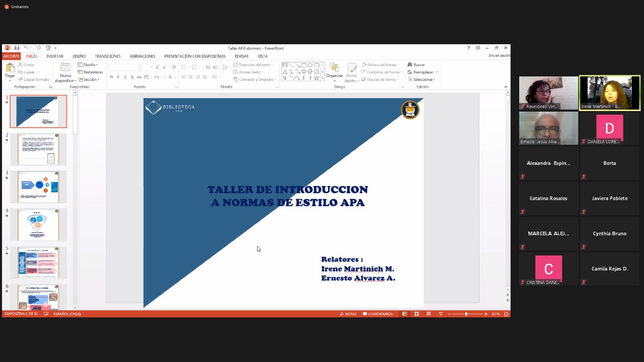The height and width of the screenshot is (362, 644).
Task: Toggle normal view button in status bar
Action: coord(405,314)
